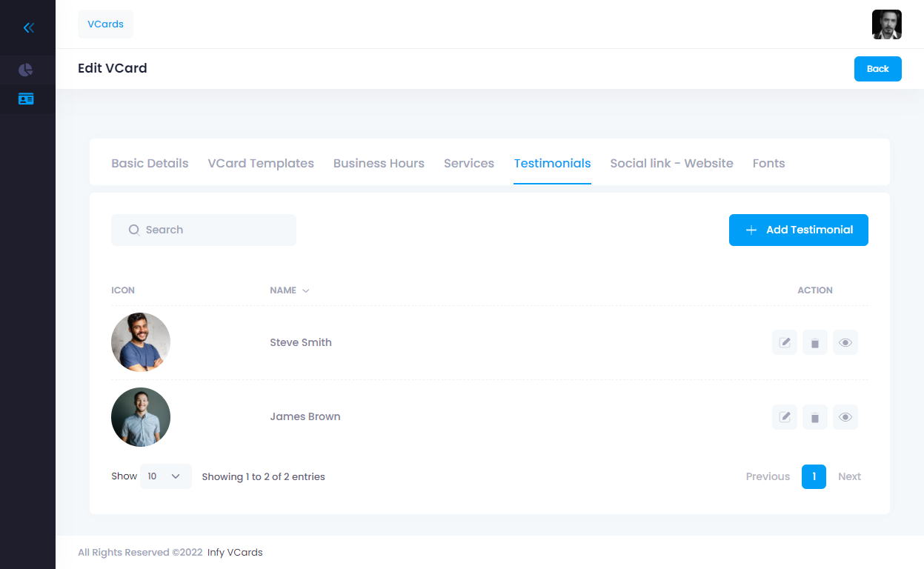The height and width of the screenshot is (569, 924).
Task: Open VCards from sidebar card icon
Action: 26,99
